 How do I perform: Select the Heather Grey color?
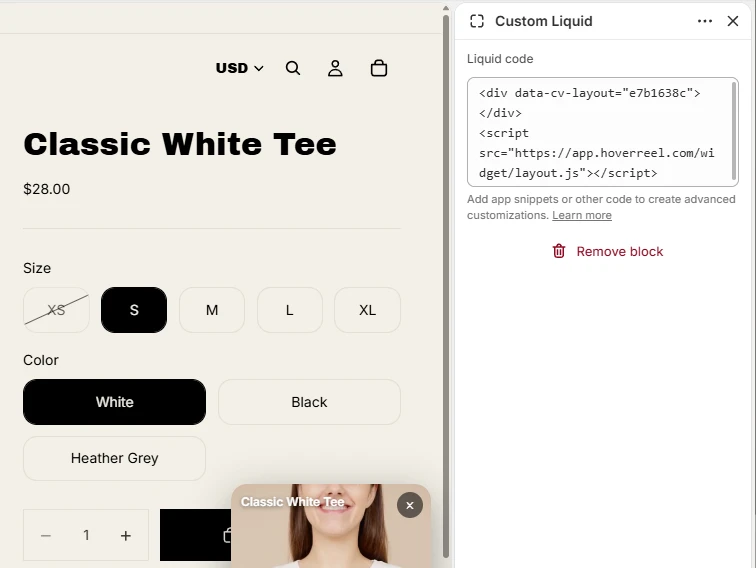click(114, 458)
